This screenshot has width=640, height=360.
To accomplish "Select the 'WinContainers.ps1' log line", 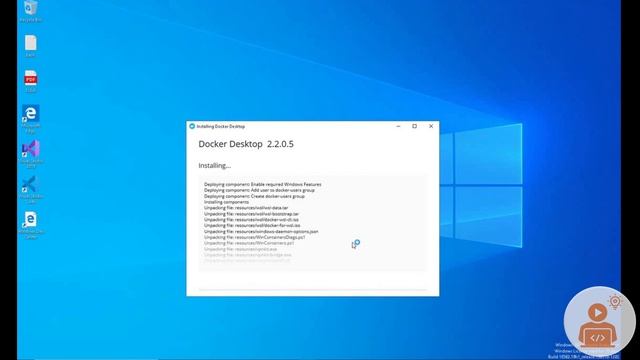I will click(249, 243).
